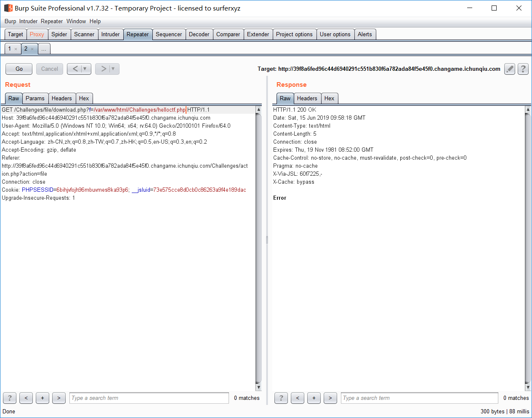
Task: Click the Content-Length: 5 response header
Action: click(295, 134)
